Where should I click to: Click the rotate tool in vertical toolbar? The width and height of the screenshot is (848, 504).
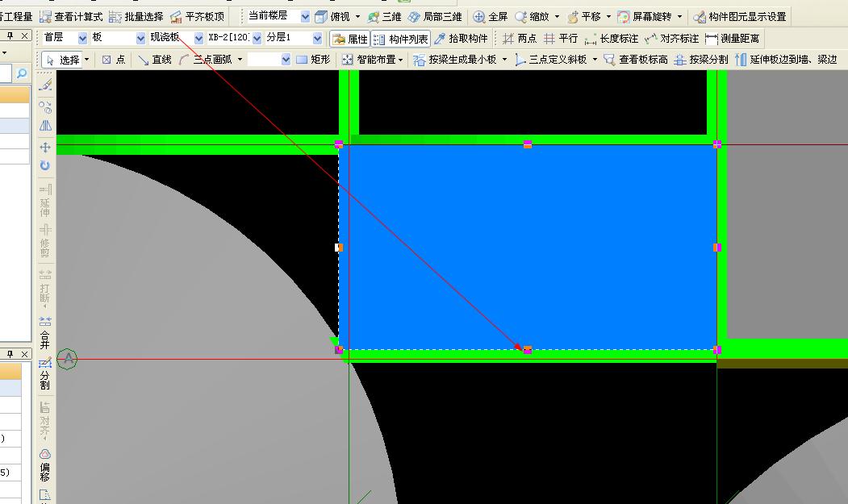(45, 165)
